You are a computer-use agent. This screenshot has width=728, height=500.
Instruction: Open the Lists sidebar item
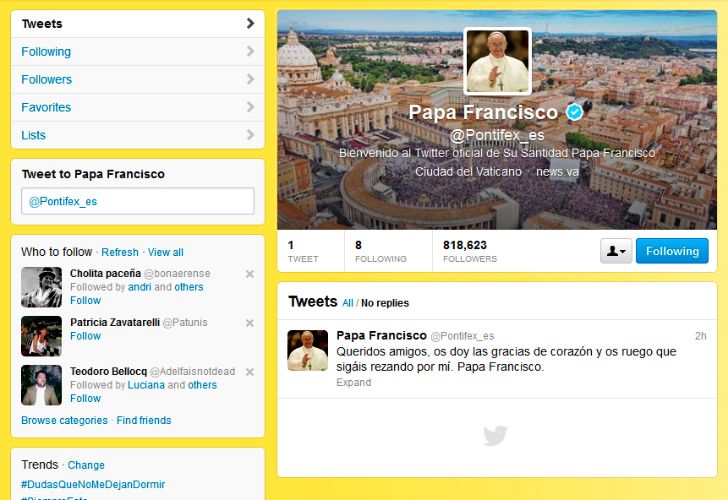[x=137, y=135]
